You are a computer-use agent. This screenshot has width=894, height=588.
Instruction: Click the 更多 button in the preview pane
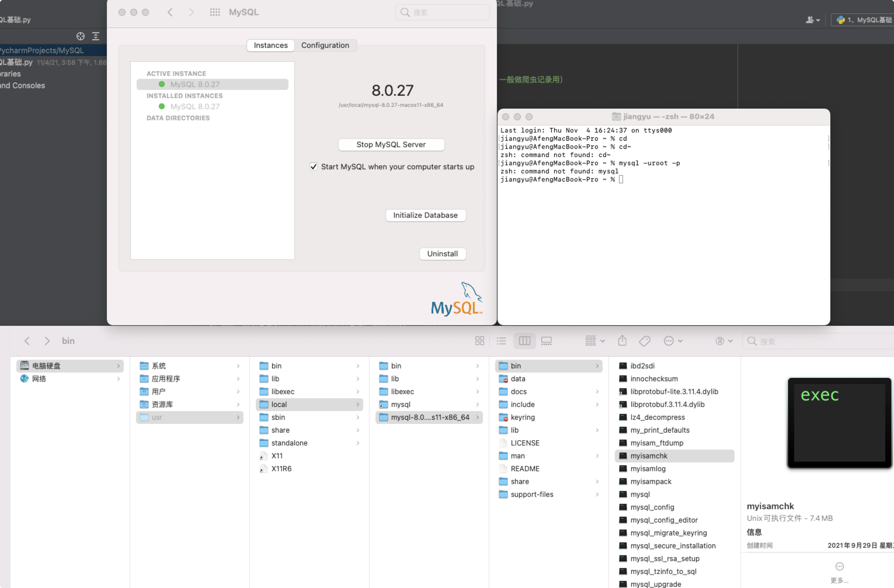coord(839,572)
